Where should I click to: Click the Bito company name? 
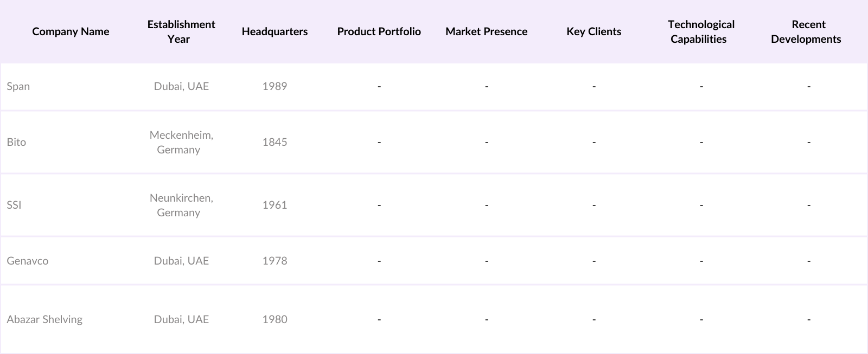pyautogui.click(x=16, y=142)
